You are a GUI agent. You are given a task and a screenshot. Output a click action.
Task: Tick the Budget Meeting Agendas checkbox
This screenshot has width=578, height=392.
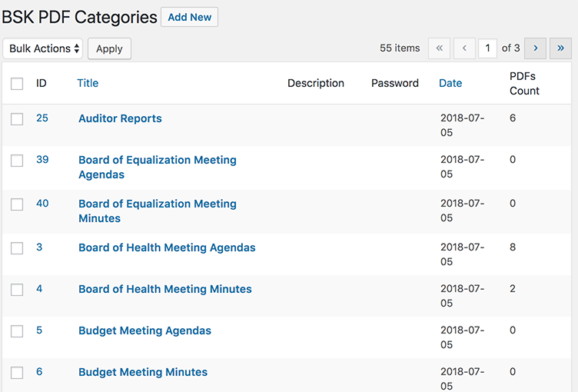[17, 331]
